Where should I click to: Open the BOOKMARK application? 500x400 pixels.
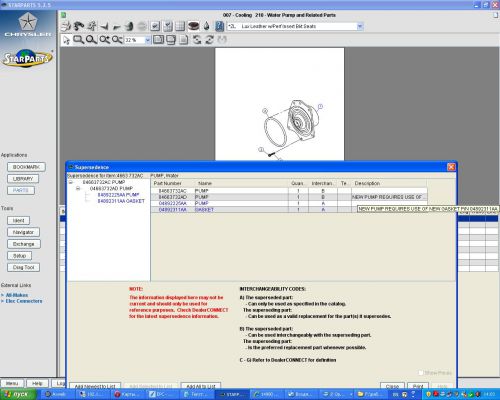[x=26, y=167]
